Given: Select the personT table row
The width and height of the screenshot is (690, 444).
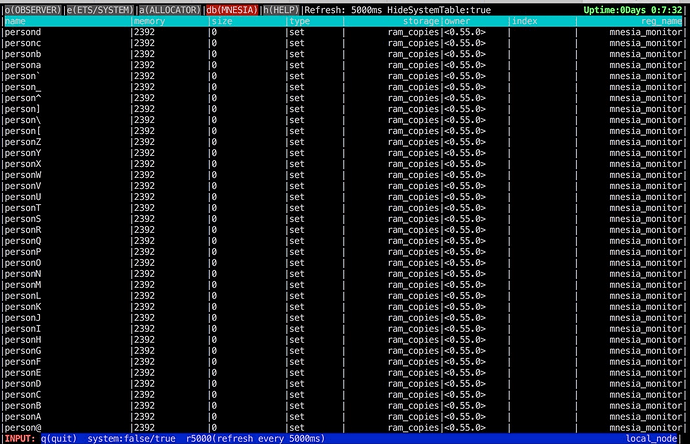Looking at the screenshot, I should tap(343, 208).
